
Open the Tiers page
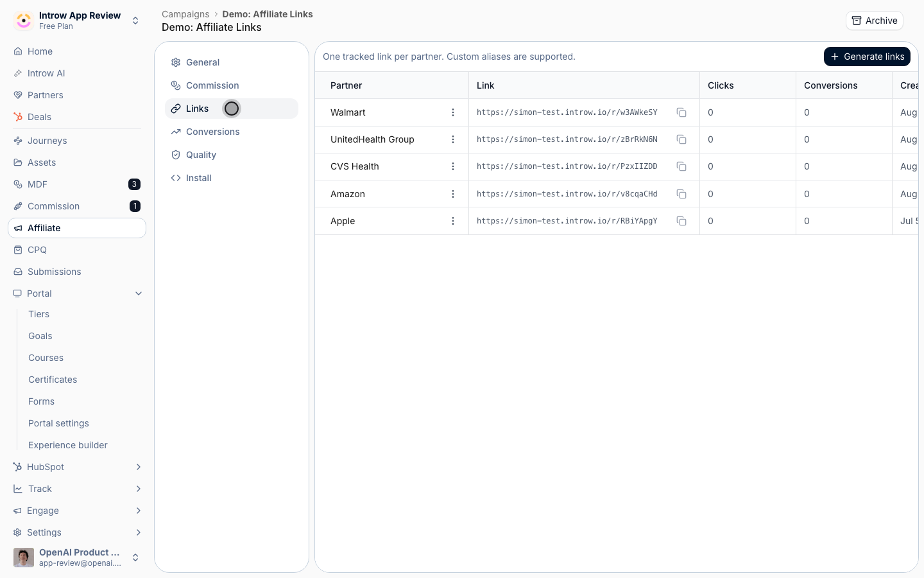coord(83,314)
